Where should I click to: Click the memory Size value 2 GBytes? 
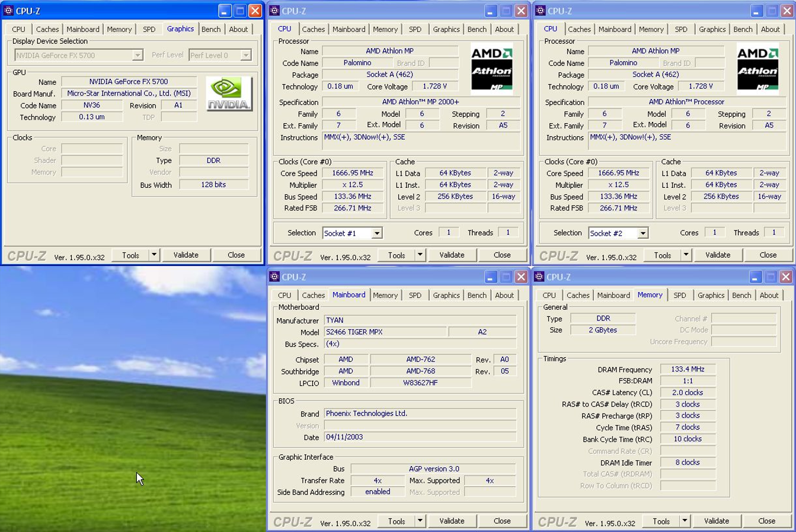pos(603,330)
